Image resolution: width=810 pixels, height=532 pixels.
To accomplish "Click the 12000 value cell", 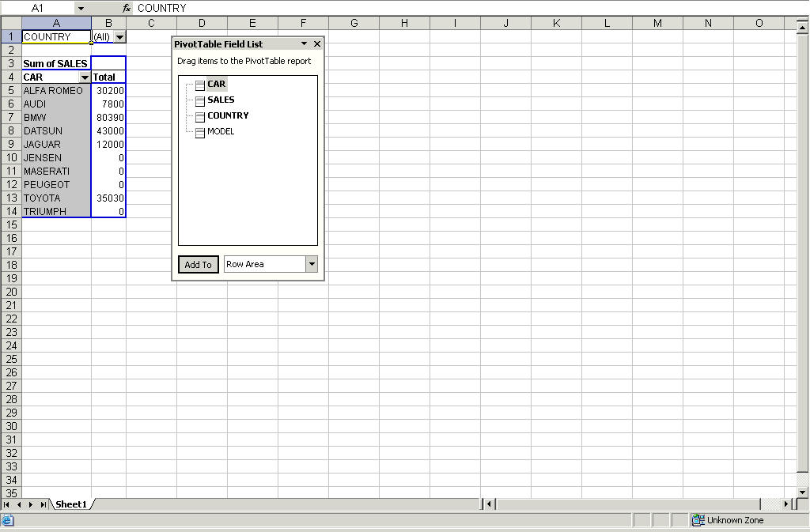I will pyautogui.click(x=108, y=145).
